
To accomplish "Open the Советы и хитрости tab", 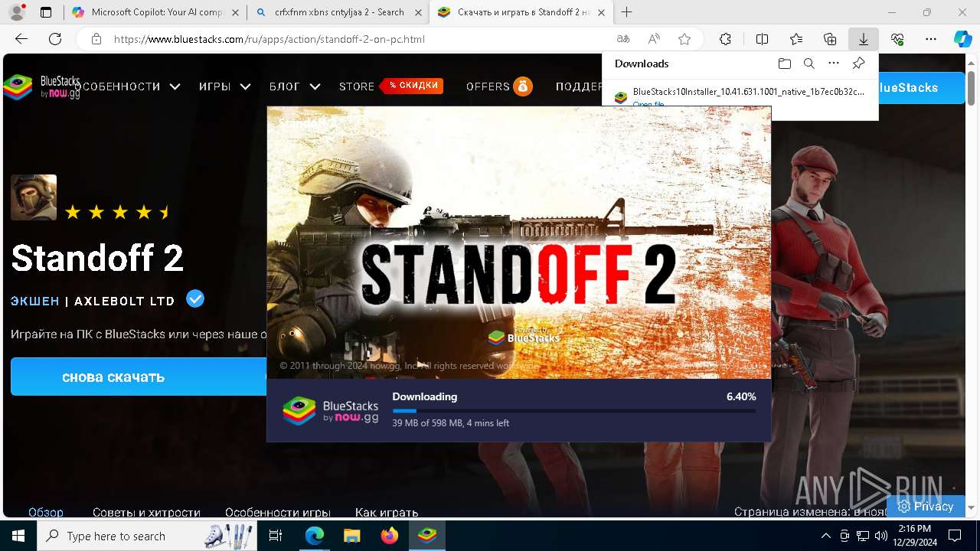I will coord(146,512).
